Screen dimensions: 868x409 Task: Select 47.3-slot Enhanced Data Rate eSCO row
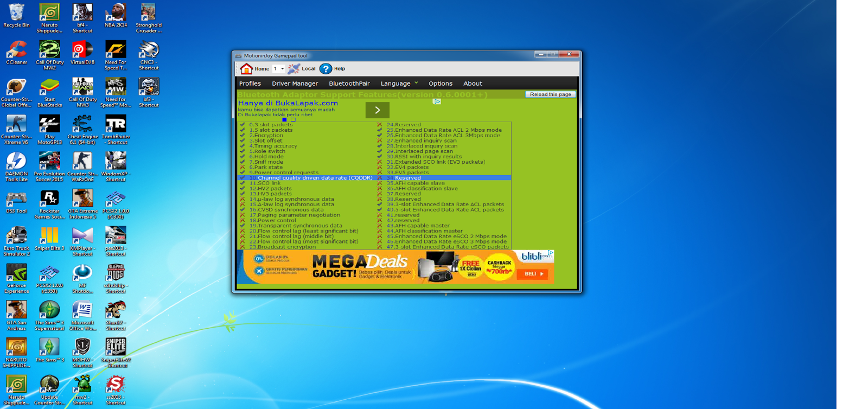pyautogui.click(x=443, y=247)
